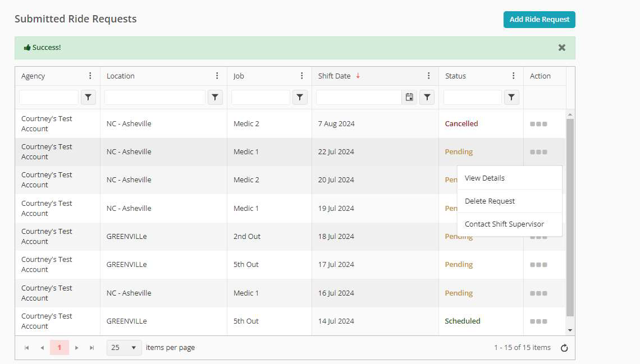
Task: Expand the items per page dropdown
Action: [124, 348]
